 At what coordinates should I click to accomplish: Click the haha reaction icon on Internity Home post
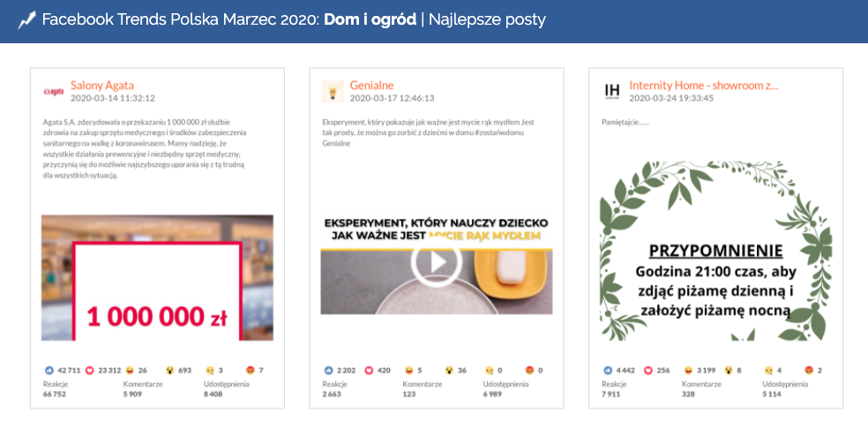tap(685, 370)
